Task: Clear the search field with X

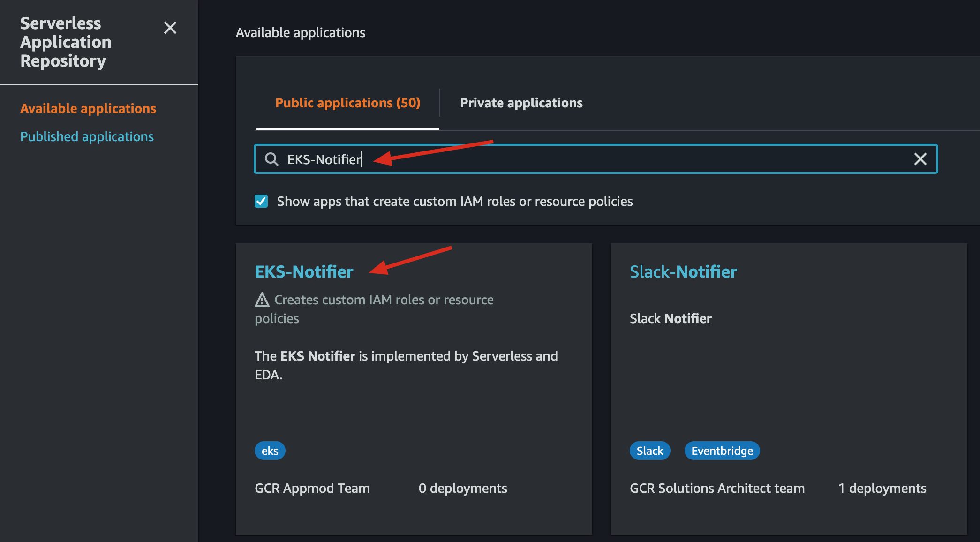Action: (920, 159)
